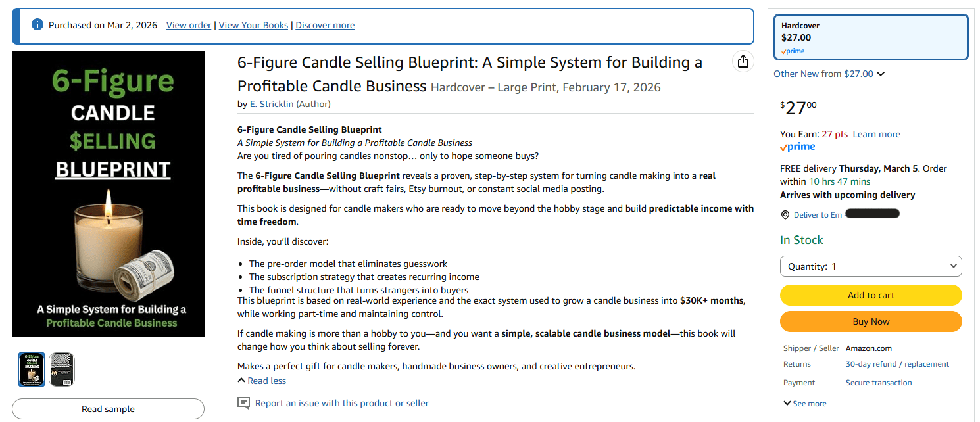Open 30-day refund / replacement link
980x422 pixels.
tap(897, 364)
